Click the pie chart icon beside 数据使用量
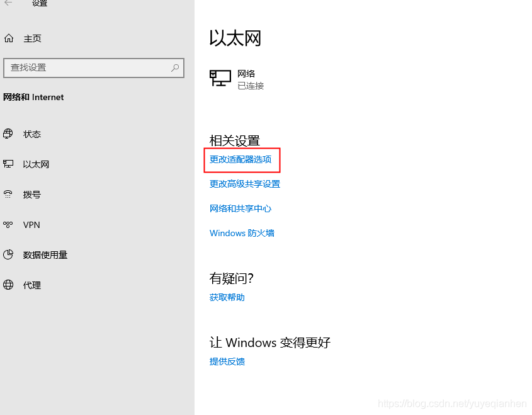532x415 pixels. (8, 255)
